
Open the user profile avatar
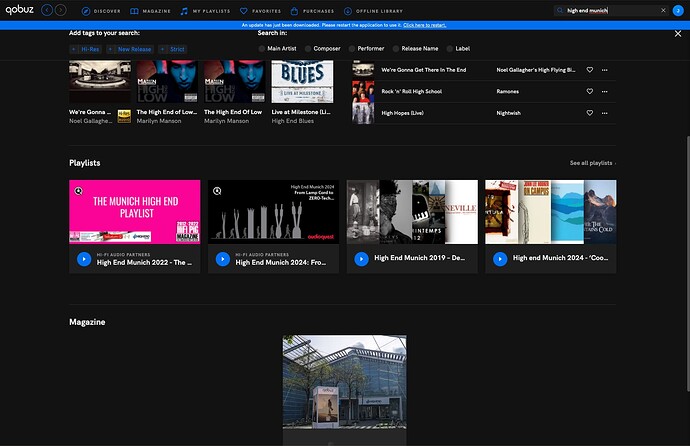coord(678,11)
